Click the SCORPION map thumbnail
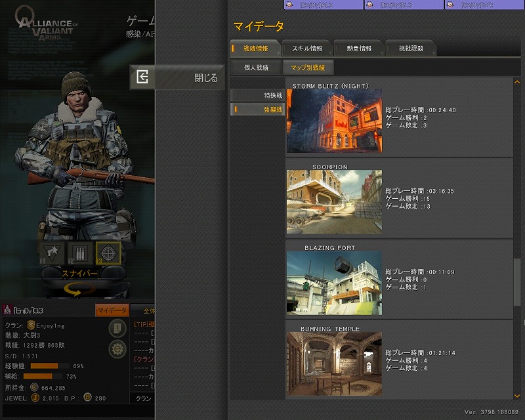 334,202
